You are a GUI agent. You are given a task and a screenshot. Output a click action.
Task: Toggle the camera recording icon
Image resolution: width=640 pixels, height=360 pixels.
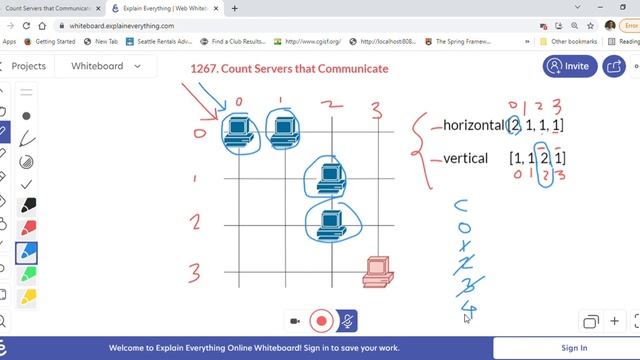pos(295,321)
